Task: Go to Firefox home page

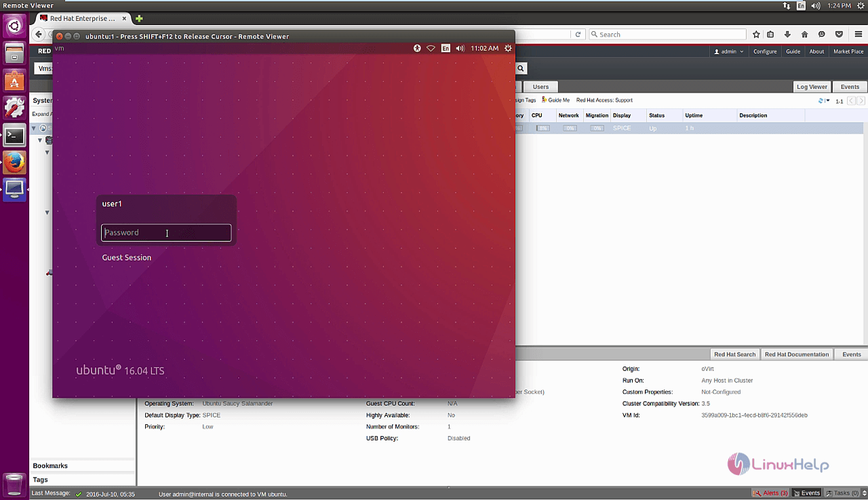Action: click(x=804, y=35)
